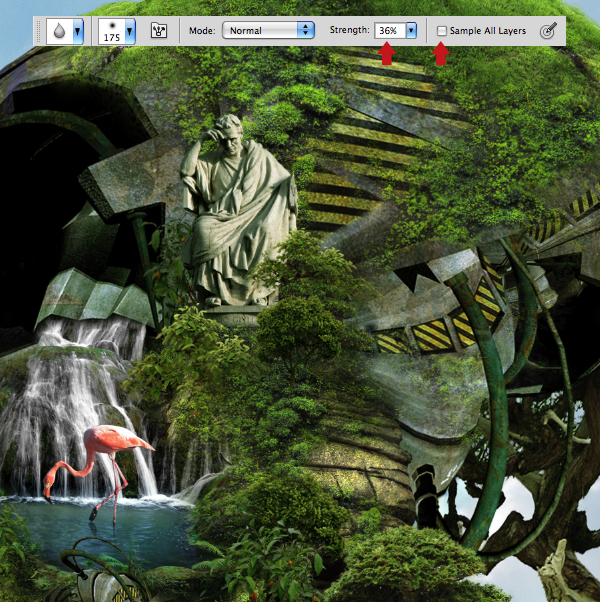600x602 pixels.
Task: Toggle the tablet pressure size icon
Action: coord(548,31)
